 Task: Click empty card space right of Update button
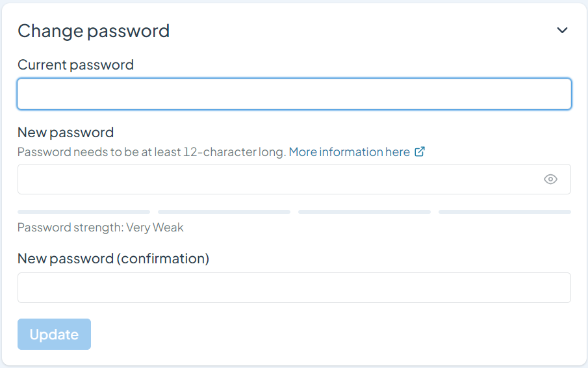[325, 334]
